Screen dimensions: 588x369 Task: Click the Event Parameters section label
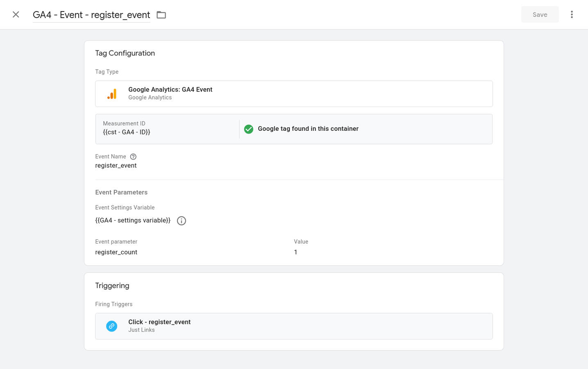[121, 192]
